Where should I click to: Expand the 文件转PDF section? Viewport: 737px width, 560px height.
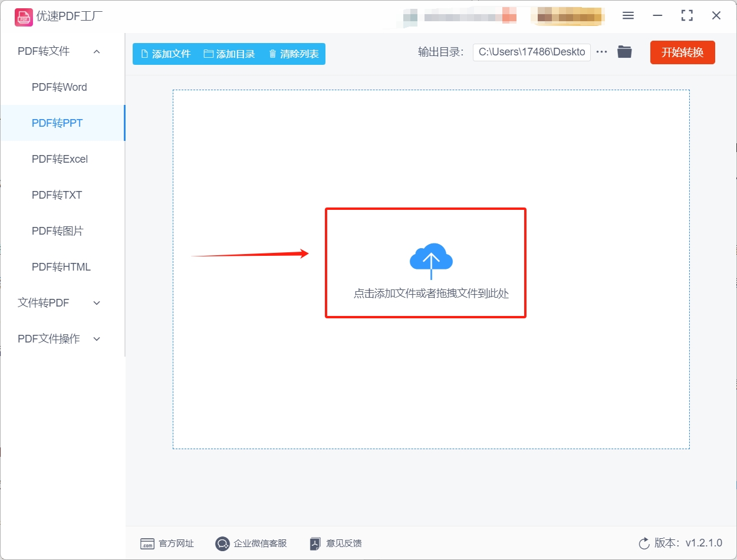96,302
